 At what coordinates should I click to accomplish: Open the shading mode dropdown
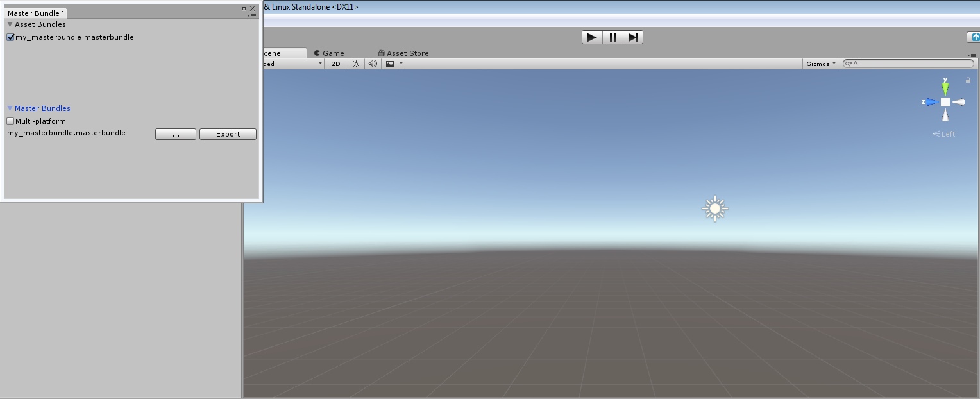coord(292,64)
